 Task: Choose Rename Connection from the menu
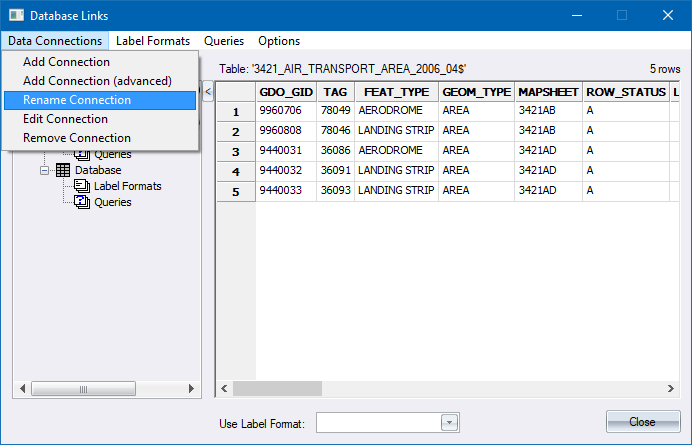[77, 100]
